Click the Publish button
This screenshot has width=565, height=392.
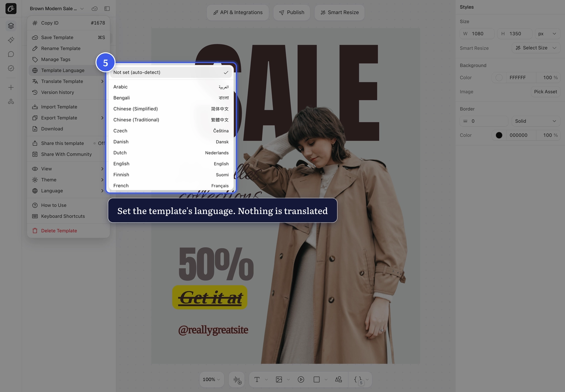point(292,12)
